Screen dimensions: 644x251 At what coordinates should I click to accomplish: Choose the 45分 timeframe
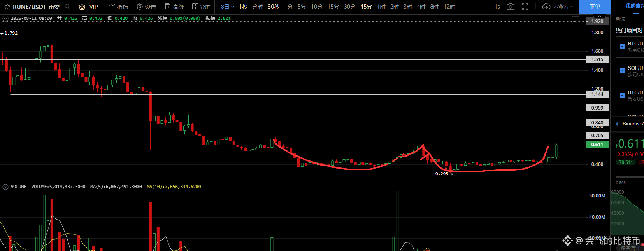pos(366,7)
